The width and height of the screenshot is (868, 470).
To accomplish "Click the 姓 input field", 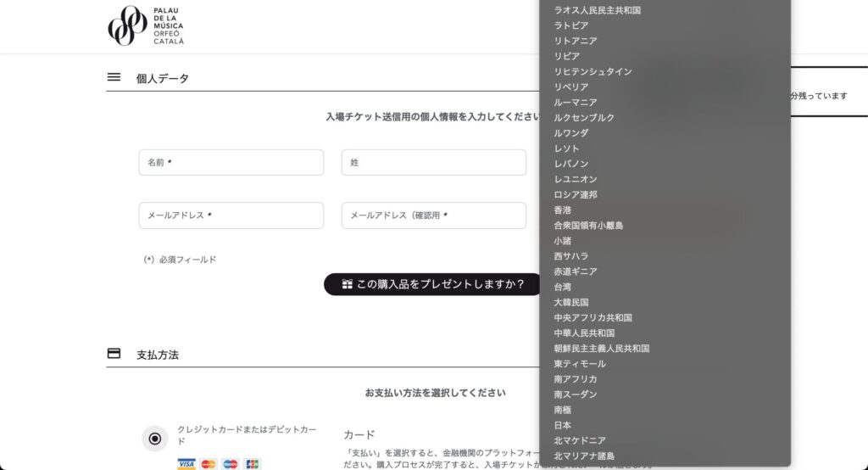I will coord(433,163).
